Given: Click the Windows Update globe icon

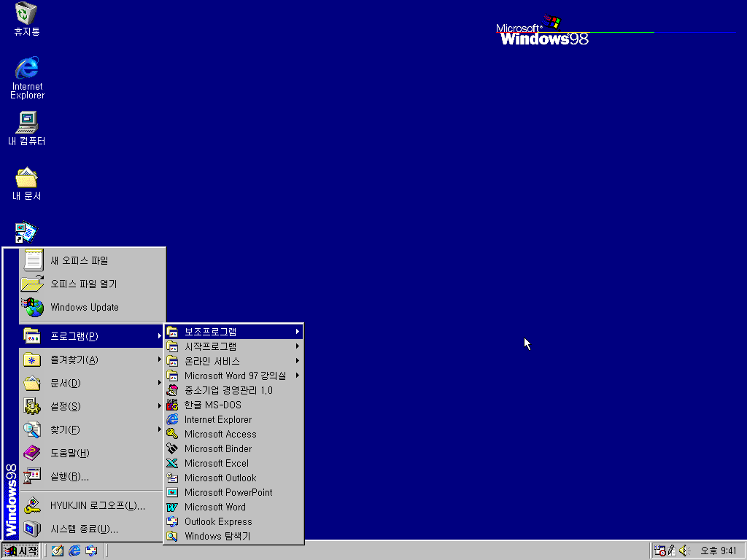Looking at the screenshot, I should coord(33,307).
